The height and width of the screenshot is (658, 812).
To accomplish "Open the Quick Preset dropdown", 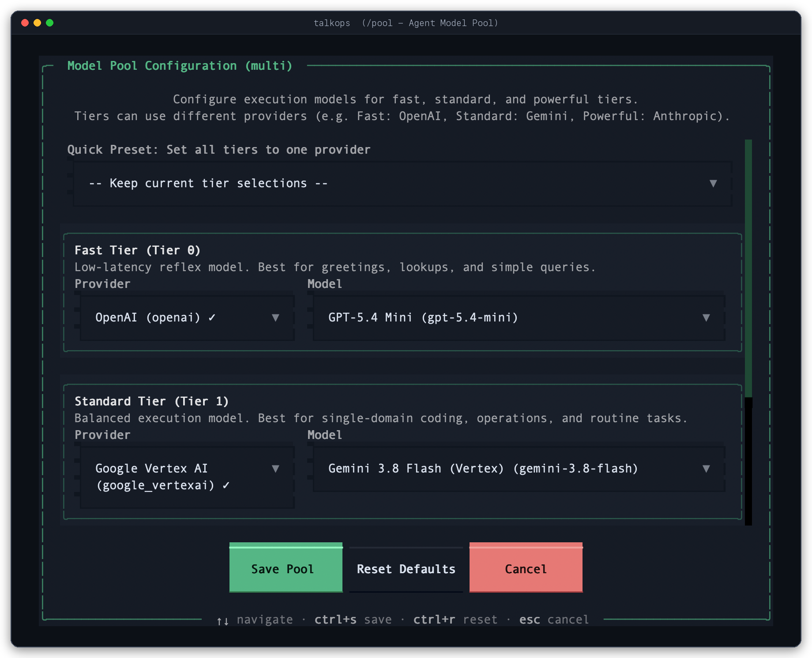I will pos(402,184).
